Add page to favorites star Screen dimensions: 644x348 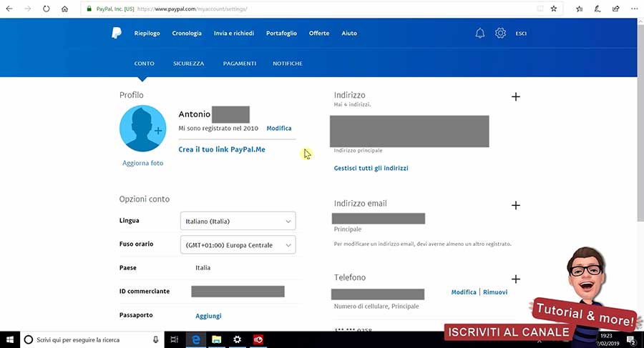554,9
